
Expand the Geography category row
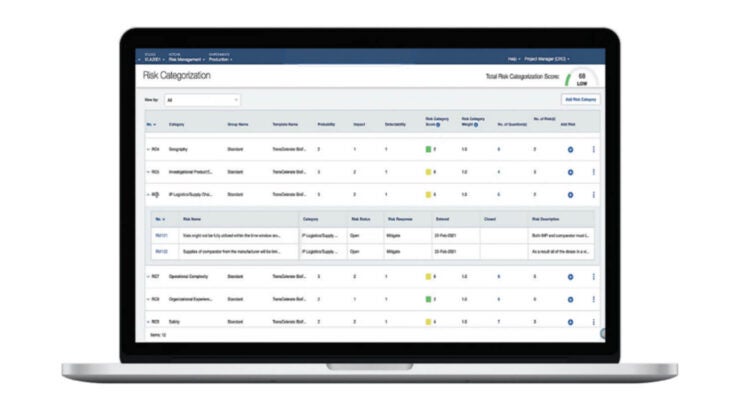click(x=148, y=149)
